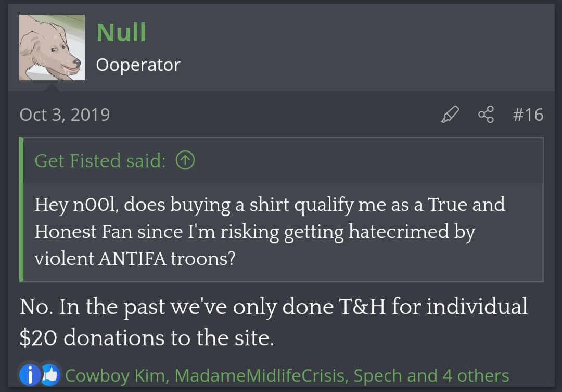Click the circled up-arrow in quote header
The width and height of the screenshot is (562, 392).
pyautogui.click(x=185, y=160)
